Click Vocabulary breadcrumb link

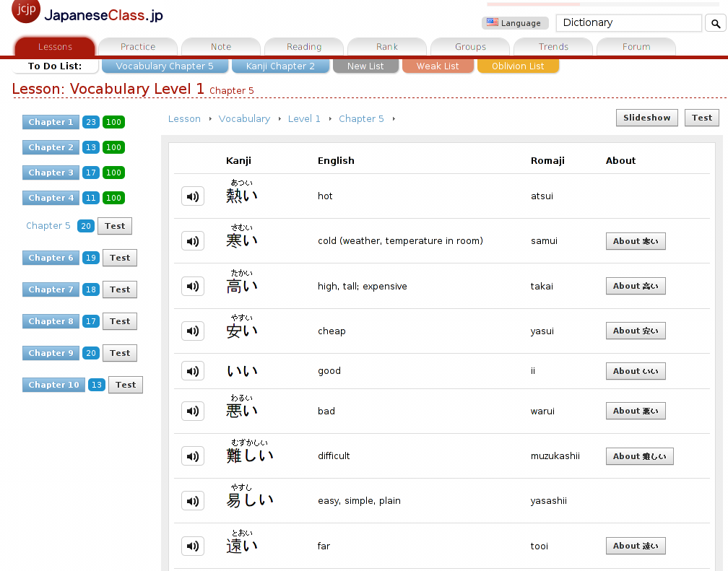coord(244,119)
